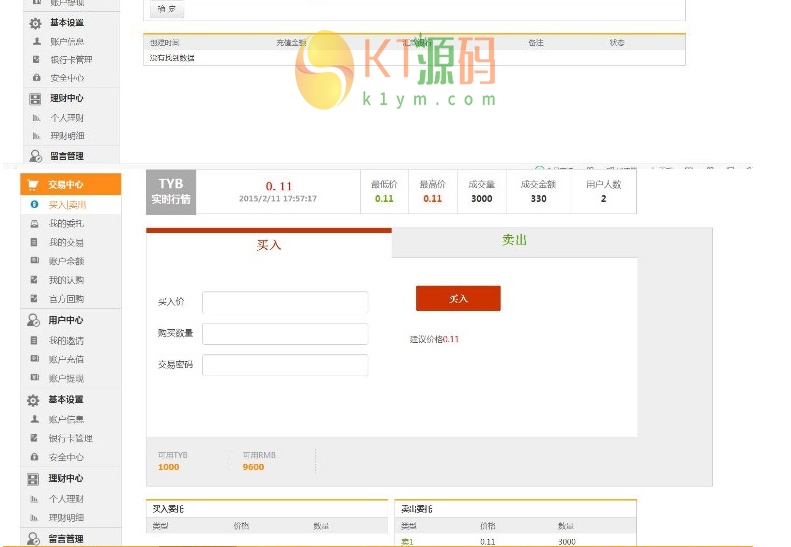Click the chart icon beside 个人理财 in the lower trading page sidebar
Image resolution: width=791 pixels, height=547 pixels.
click(34, 499)
